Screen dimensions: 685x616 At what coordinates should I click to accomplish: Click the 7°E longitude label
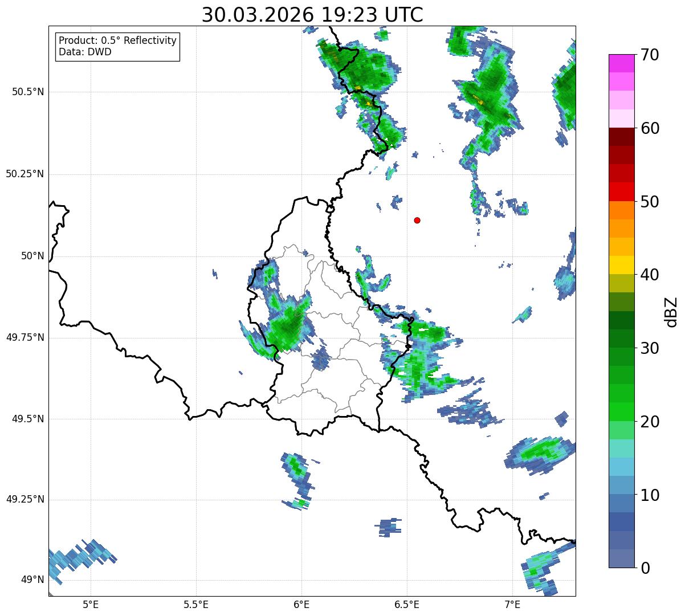pos(512,604)
